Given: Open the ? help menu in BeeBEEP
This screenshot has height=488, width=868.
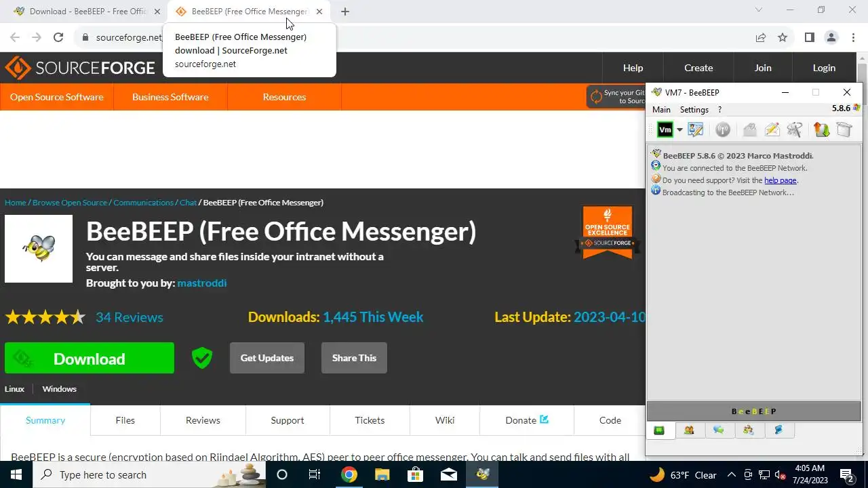Looking at the screenshot, I should [719, 109].
